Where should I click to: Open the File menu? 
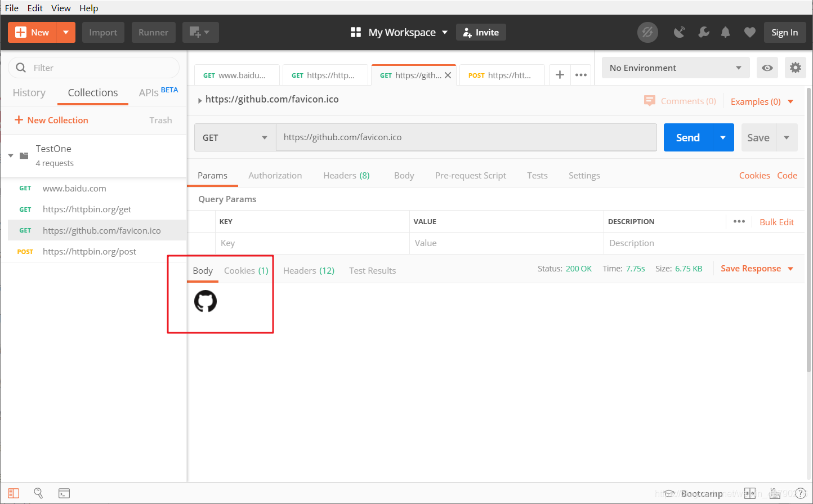pyautogui.click(x=12, y=8)
